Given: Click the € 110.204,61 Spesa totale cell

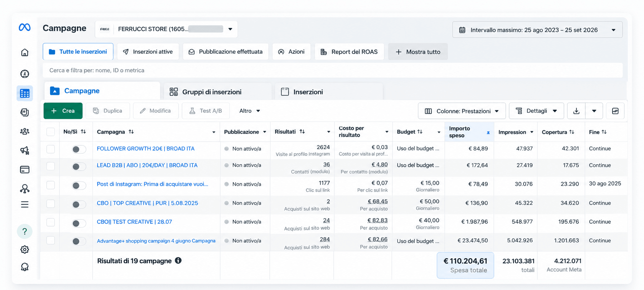Looking at the screenshot, I should pos(465,266).
